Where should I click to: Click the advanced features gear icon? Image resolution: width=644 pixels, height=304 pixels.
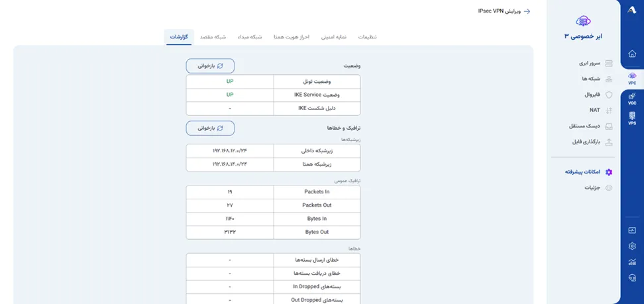pyautogui.click(x=609, y=172)
